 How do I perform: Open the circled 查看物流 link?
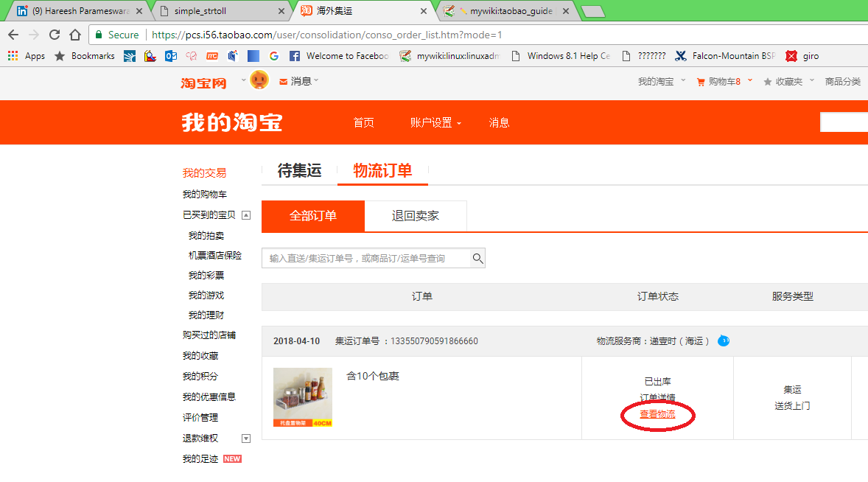656,414
